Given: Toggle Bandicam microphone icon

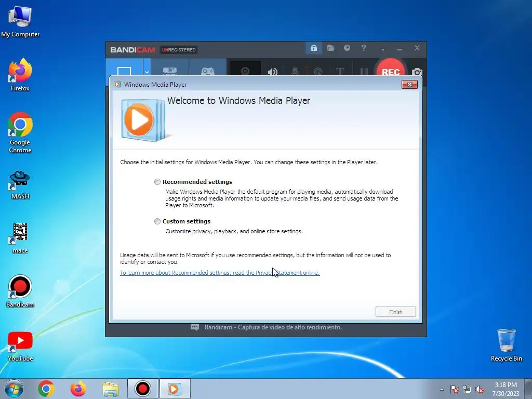Looking at the screenshot, I should (295, 71).
